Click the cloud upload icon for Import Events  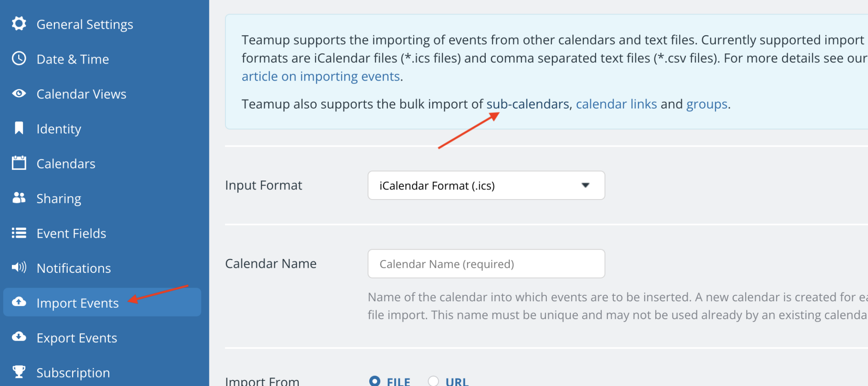(x=19, y=303)
